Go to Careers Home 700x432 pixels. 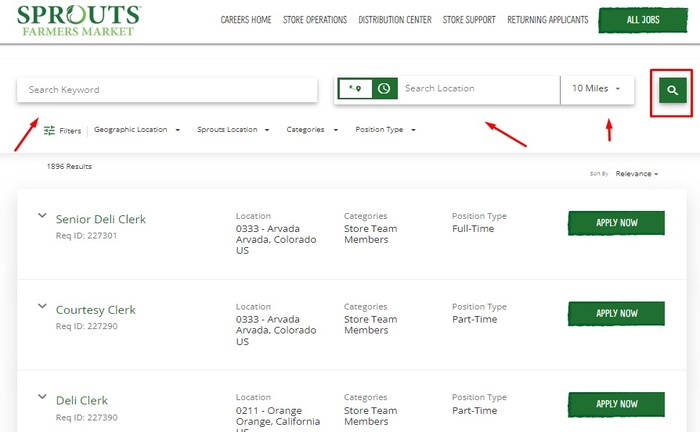(x=246, y=20)
